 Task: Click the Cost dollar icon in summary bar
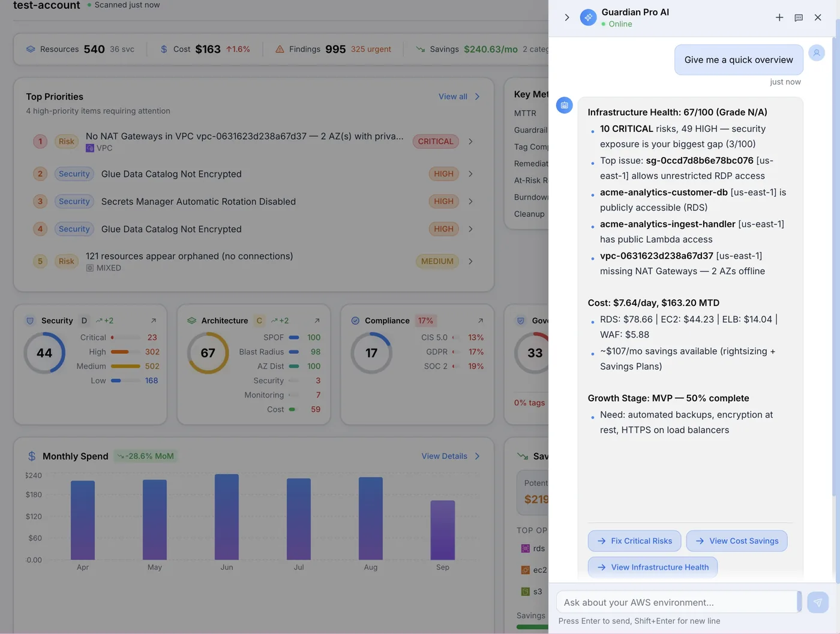[164, 49]
